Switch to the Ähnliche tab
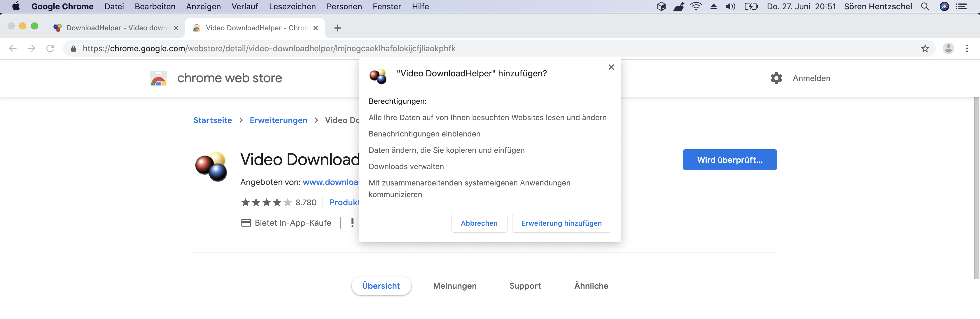Screen dimensions: 980x319 591,286
